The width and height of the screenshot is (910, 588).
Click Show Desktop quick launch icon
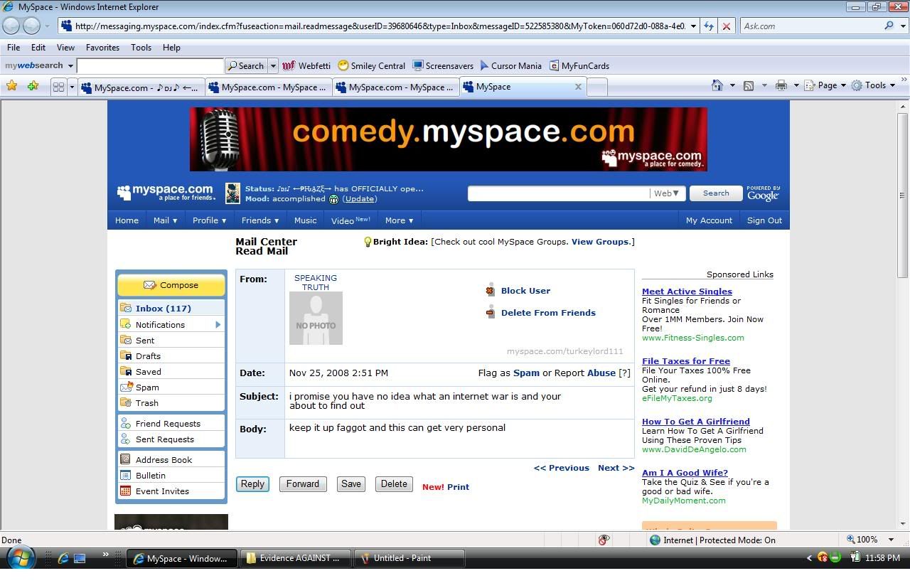(80, 558)
